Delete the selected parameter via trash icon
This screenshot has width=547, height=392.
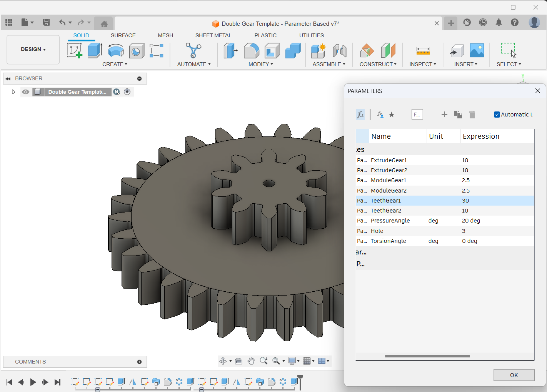[x=472, y=114]
